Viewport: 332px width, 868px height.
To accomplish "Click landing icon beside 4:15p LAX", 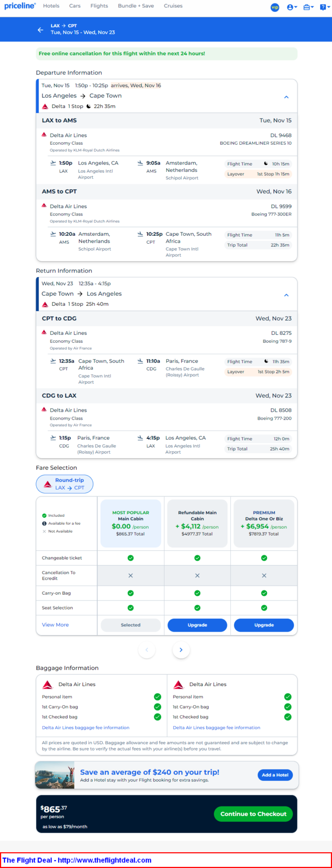I will [x=140, y=437].
